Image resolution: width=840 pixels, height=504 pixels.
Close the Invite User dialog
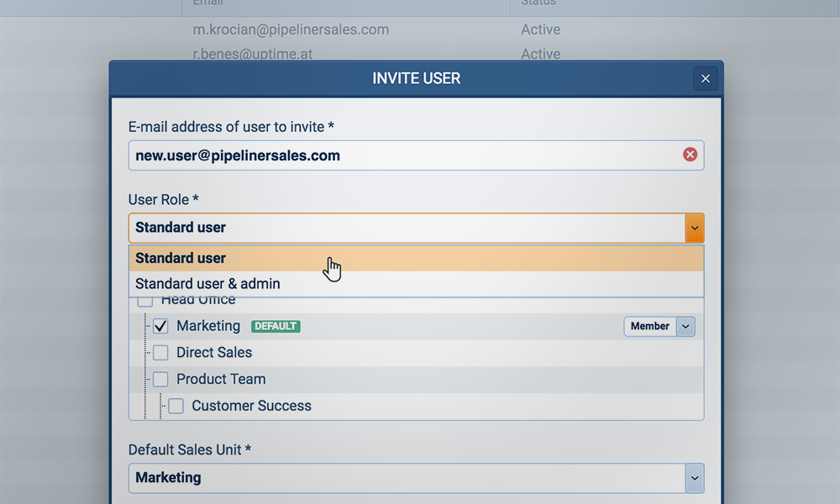(706, 78)
